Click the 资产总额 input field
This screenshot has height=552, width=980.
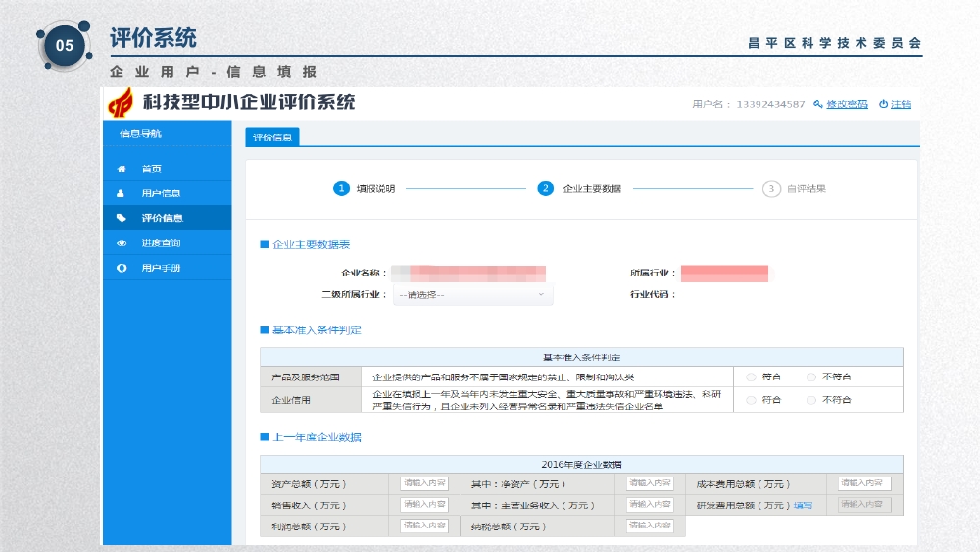423,483
